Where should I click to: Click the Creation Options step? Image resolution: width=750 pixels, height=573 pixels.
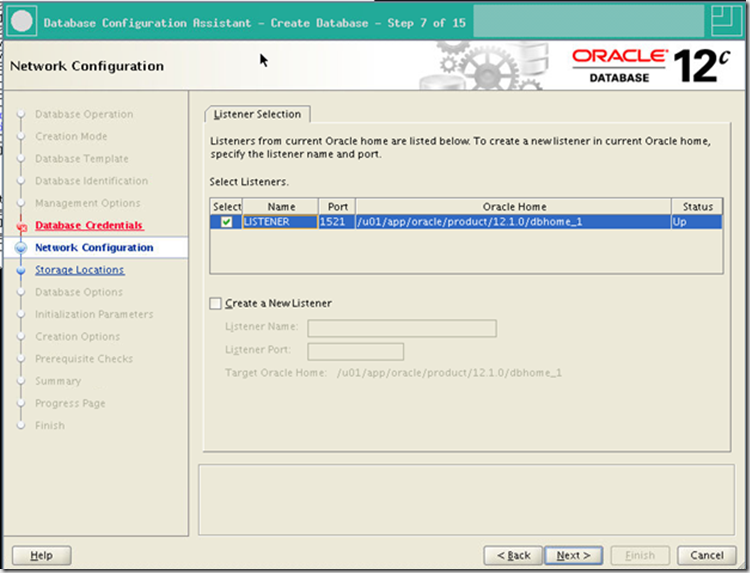pos(77,337)
